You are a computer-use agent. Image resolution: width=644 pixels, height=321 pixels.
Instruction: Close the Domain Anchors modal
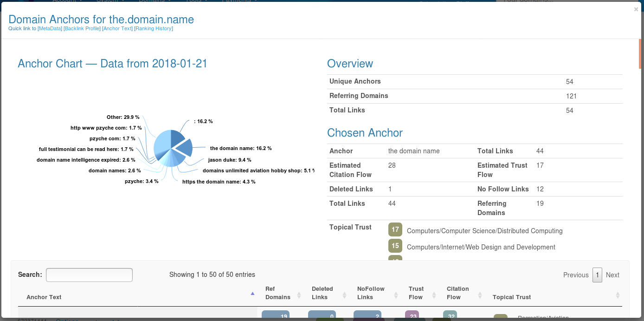(636, 9)
